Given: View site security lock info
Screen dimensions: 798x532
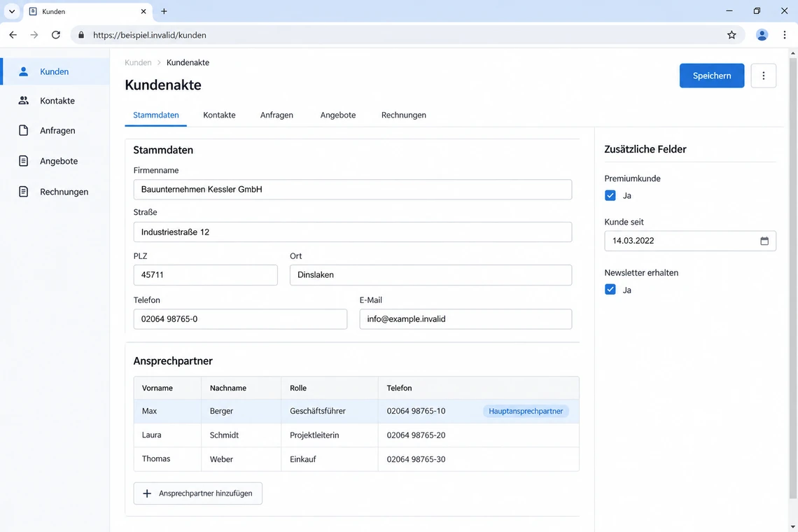Looking at the screenshot, I should pyautogui.click(x=81, y=35).
